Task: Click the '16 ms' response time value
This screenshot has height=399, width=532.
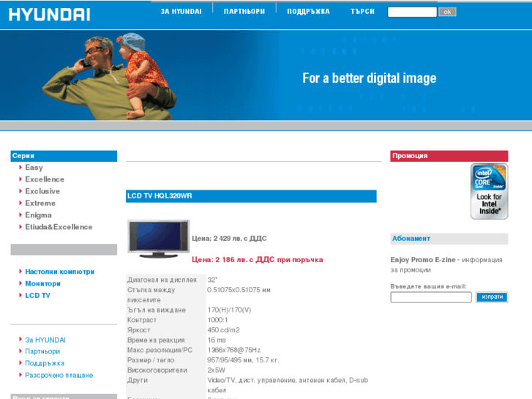Action: [x=217, y=340]
